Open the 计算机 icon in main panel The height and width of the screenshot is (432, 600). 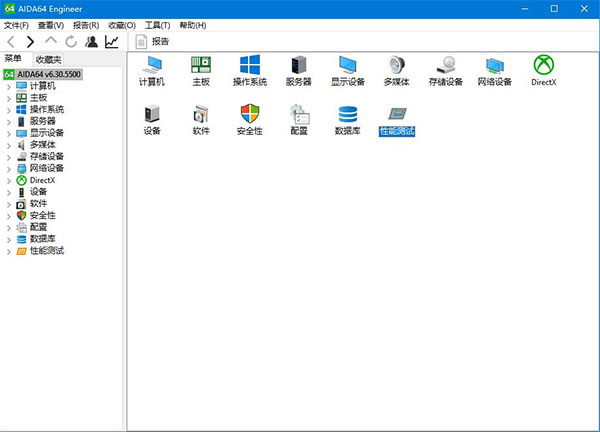tap(152, 67)
